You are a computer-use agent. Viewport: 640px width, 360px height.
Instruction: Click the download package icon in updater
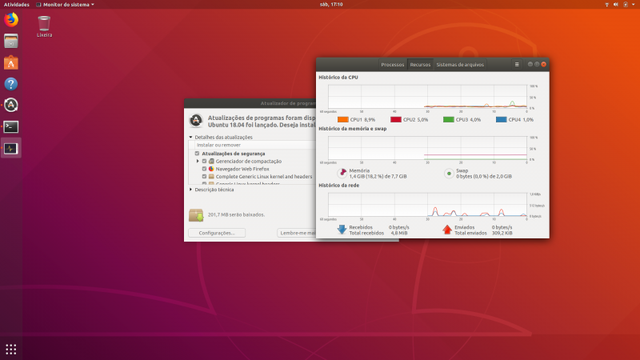point(196,215)
